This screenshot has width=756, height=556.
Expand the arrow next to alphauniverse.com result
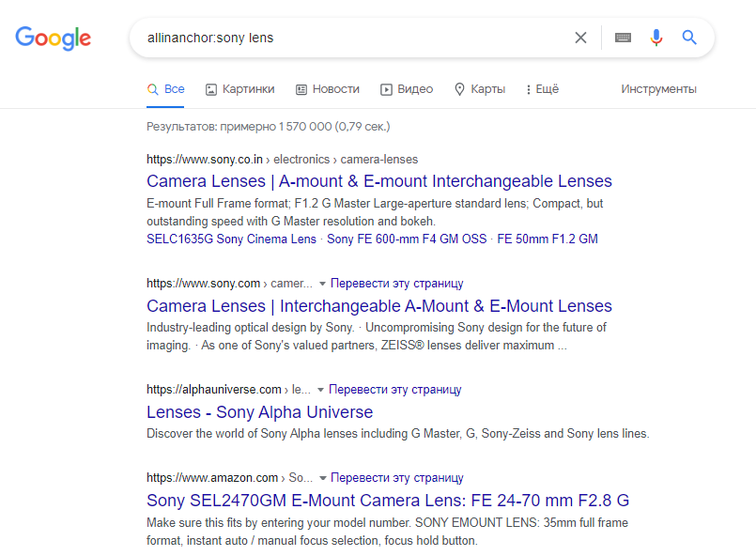click(x=320, y=390)
